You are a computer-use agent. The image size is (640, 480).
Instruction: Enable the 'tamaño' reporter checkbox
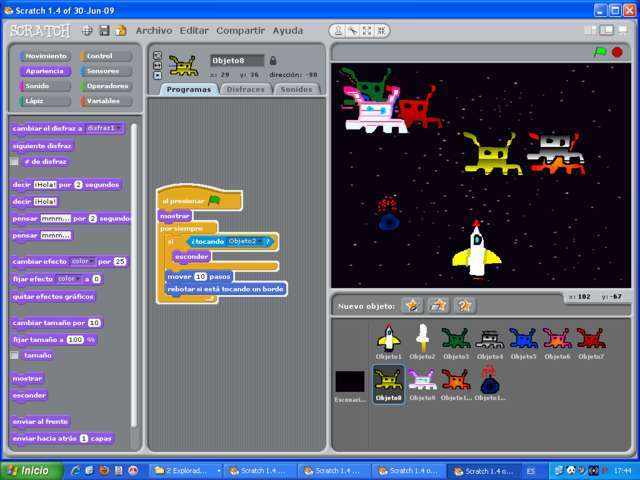coord(14,355)
